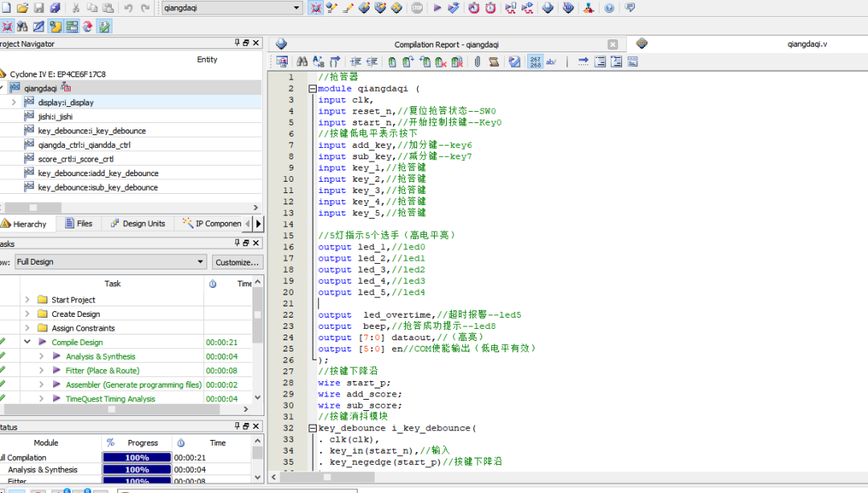The image size is (868, 493).
Task: Click the Stop Processing icon
Action: point(417,8)
